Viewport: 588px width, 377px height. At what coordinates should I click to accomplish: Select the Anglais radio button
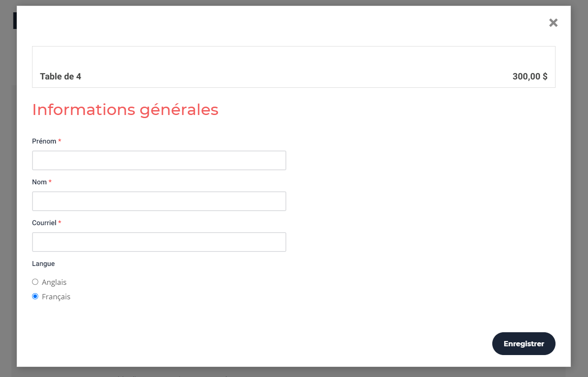point(35,282)
